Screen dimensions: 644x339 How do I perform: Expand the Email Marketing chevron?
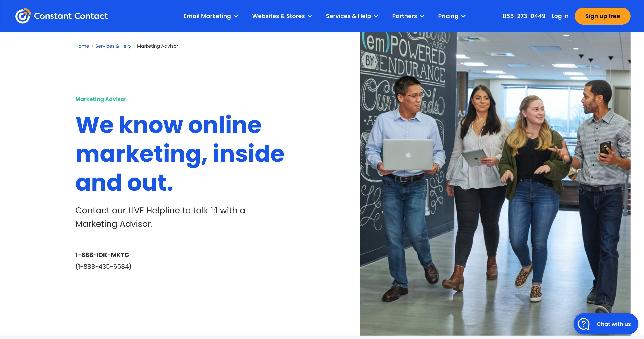coord(236,16)
